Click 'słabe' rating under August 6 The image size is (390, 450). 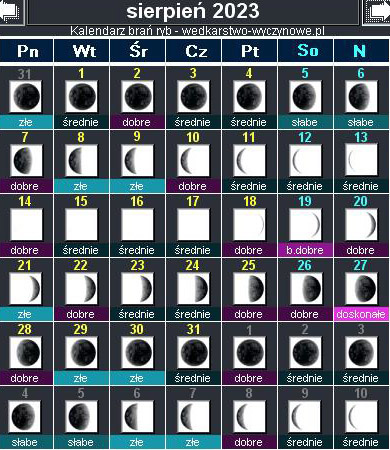point(361,122)
